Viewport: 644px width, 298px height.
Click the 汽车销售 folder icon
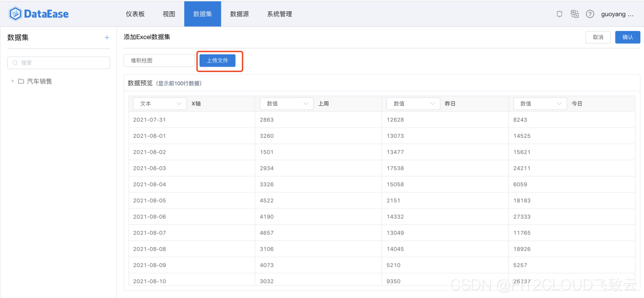[x=21, y=81]
